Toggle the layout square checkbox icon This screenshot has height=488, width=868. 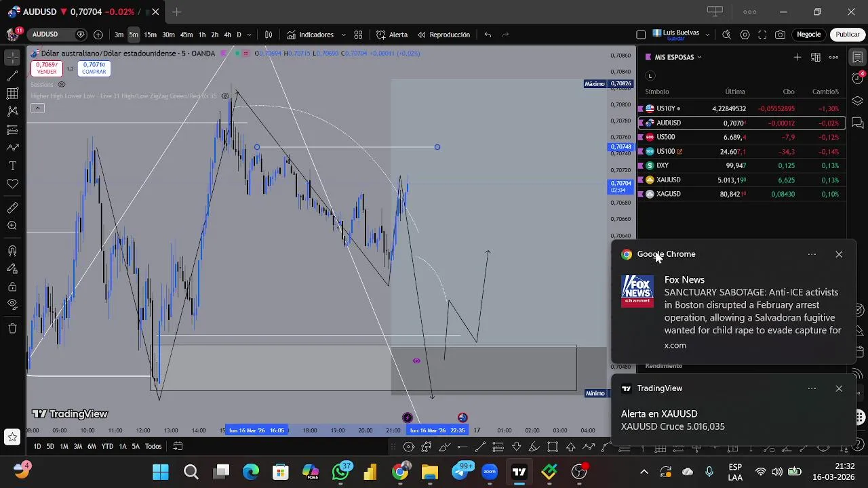641,35
